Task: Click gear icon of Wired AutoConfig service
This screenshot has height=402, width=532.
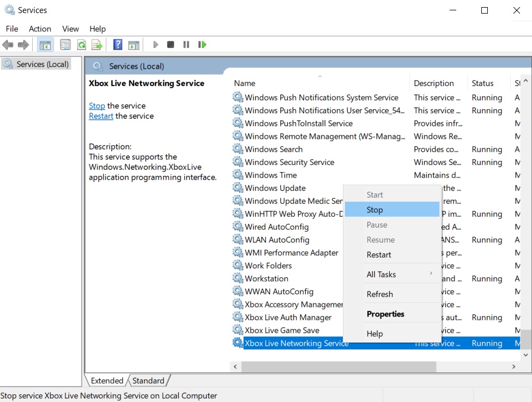Action: coord(238,227)
